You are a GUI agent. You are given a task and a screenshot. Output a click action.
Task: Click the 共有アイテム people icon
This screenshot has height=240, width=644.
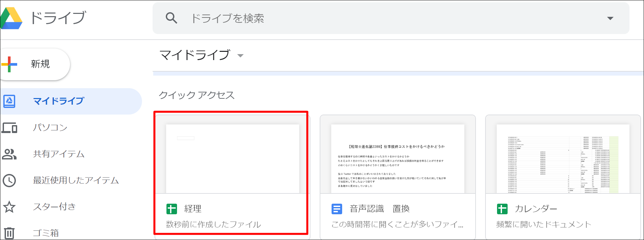click(x=9, y=154)
